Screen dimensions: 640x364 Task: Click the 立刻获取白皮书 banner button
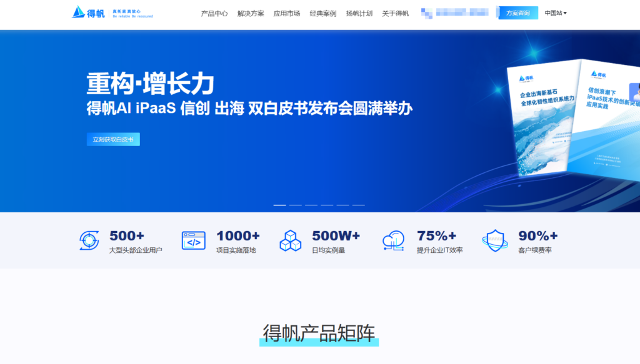click(x=113, y=139)
